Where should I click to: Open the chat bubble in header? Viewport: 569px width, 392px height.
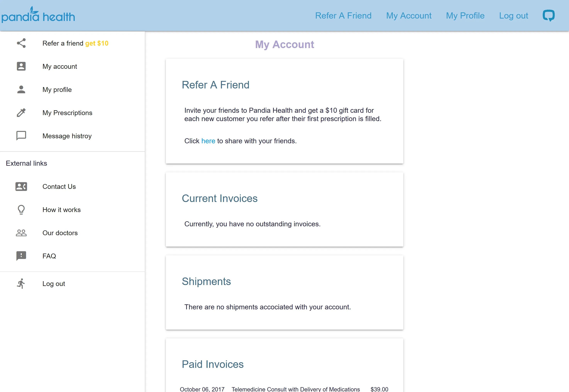click(548, 16)
